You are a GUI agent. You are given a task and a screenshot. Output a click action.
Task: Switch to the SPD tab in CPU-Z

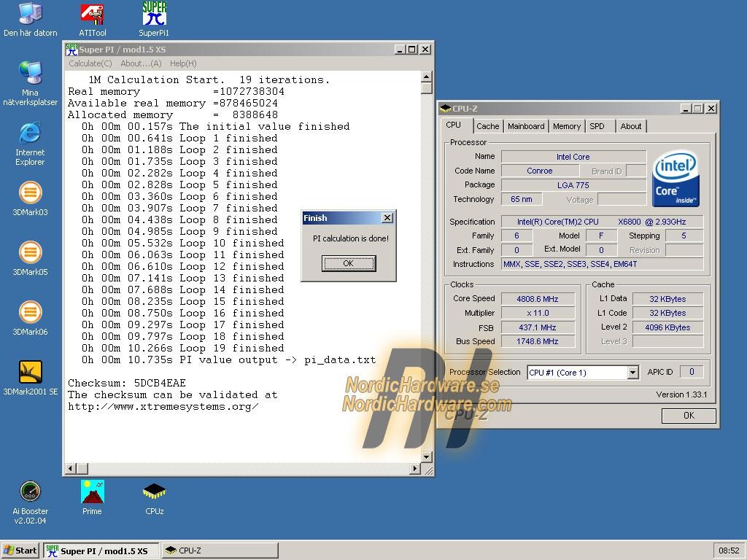point(597,126)
